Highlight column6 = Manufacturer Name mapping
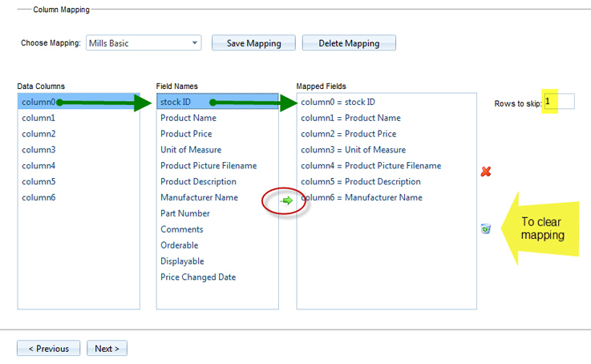 361,197
